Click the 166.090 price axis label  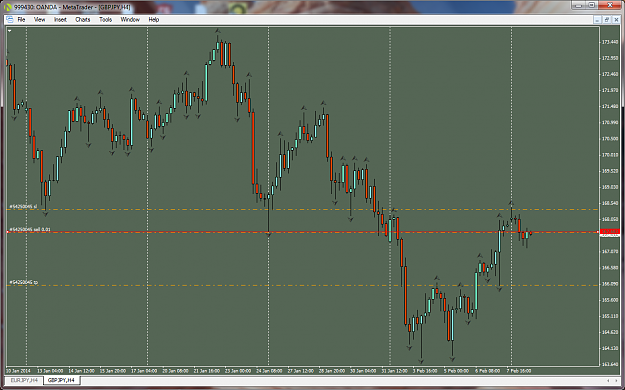[610, 284]
